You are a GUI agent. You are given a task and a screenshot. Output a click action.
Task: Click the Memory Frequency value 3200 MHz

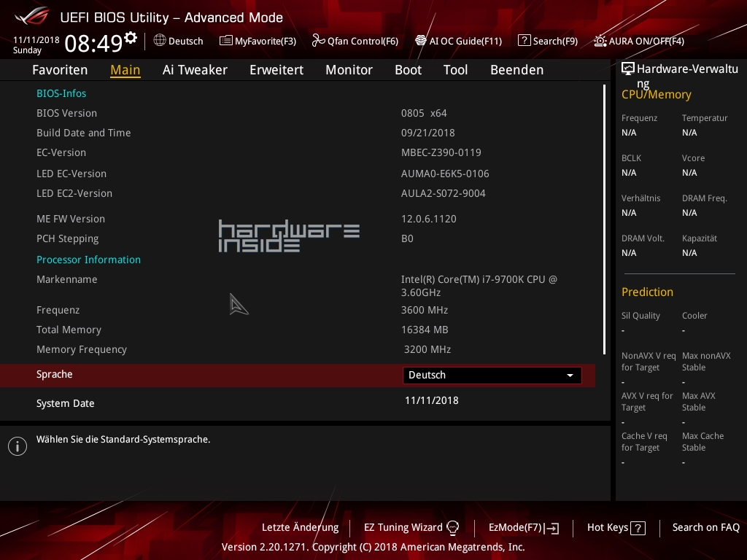[427, 349]
